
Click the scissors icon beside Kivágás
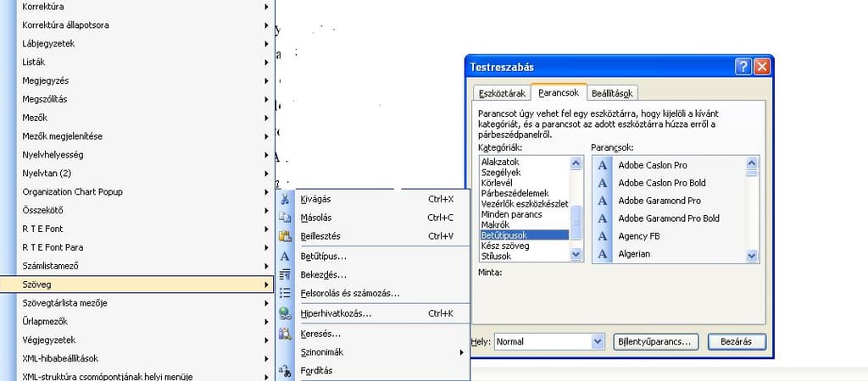point(286,199)
